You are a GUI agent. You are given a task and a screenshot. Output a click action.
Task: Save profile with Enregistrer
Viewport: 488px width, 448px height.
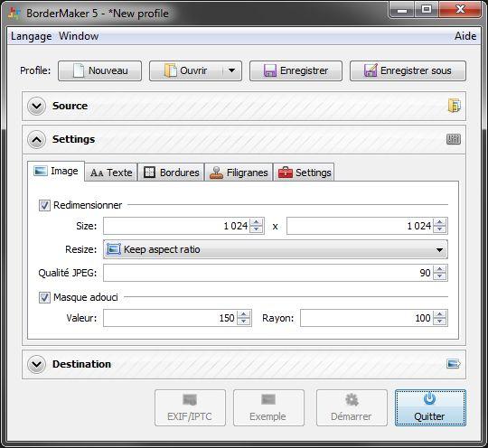click(x=296, y=70)
